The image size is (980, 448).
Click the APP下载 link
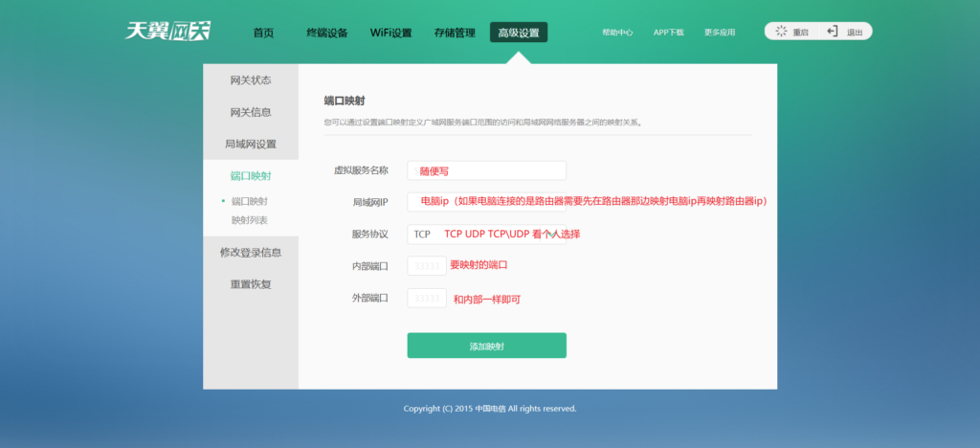click(x=668, y=33)
